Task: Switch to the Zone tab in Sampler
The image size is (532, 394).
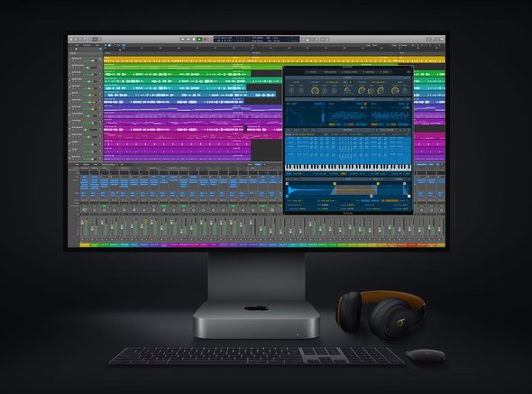Action: click(384, 72)
